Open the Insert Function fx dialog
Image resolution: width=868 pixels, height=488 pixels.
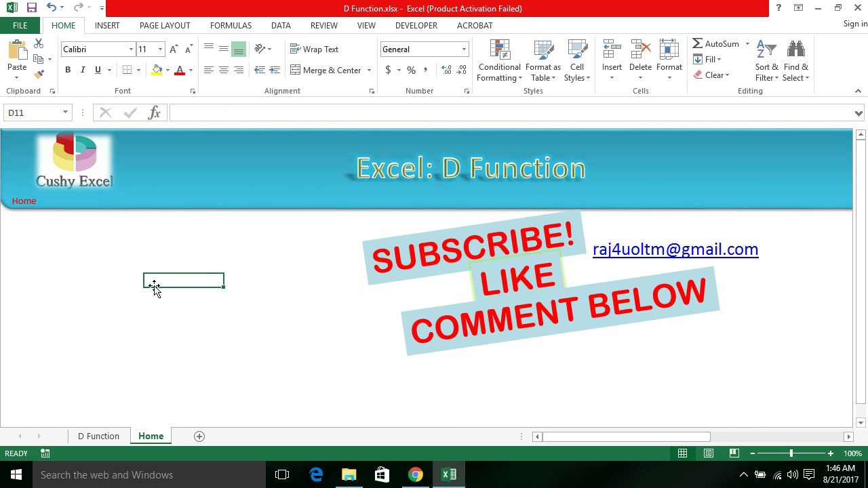click(x=154, y=113)
